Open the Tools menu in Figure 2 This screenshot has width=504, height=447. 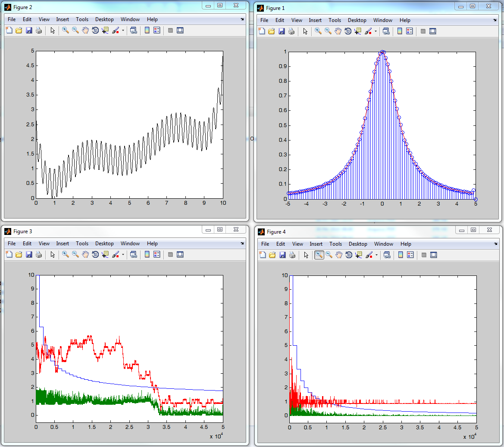[x=82, y=19]
